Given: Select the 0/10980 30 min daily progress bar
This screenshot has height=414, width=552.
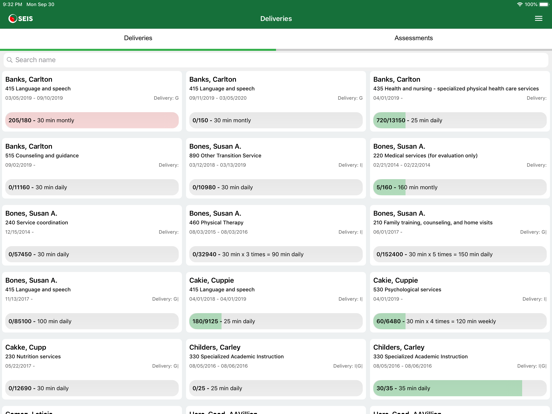Looking at the screenshot, I should coord(276,187).
